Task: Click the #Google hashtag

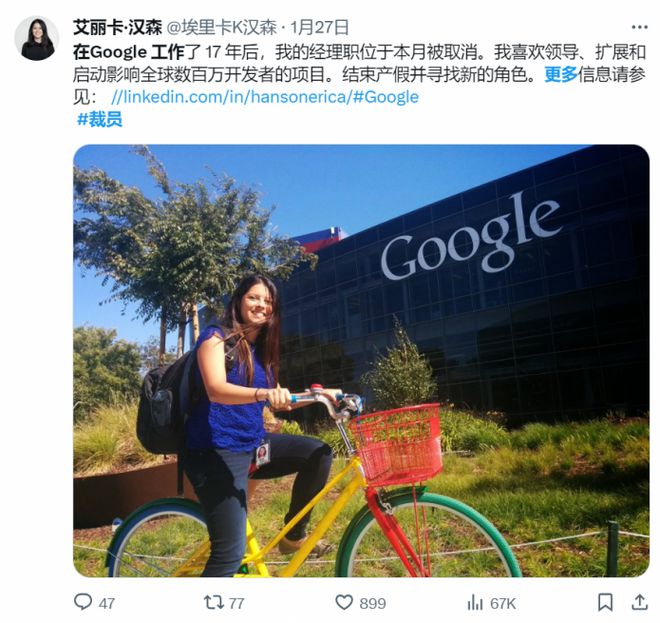Action: (x=386, y=97)
